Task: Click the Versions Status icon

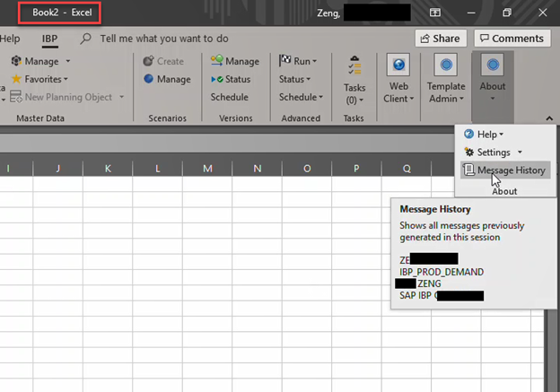Action: tap(217, 79)
